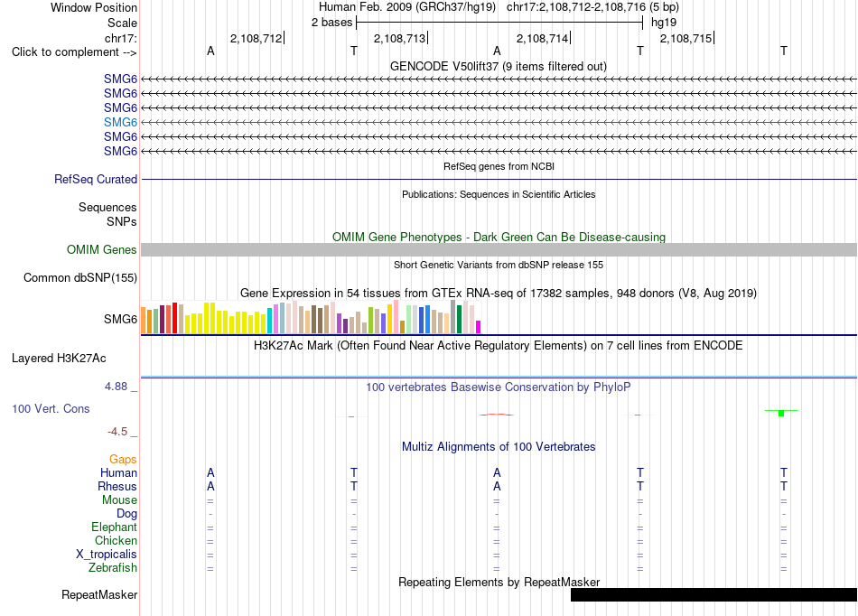This screenshot has width=858, height=616.
Task: Select the Elephant alignment row label
Action: pos(115,527)
